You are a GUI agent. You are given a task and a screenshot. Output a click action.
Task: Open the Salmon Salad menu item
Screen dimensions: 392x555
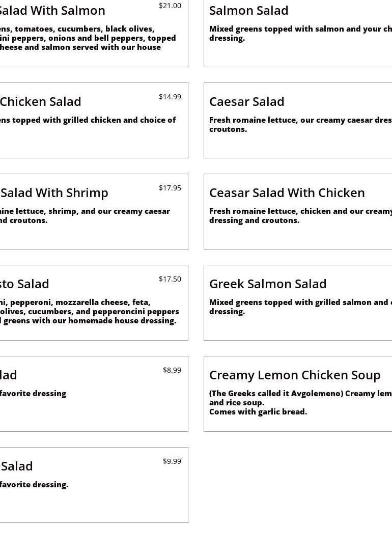[248, 11]
